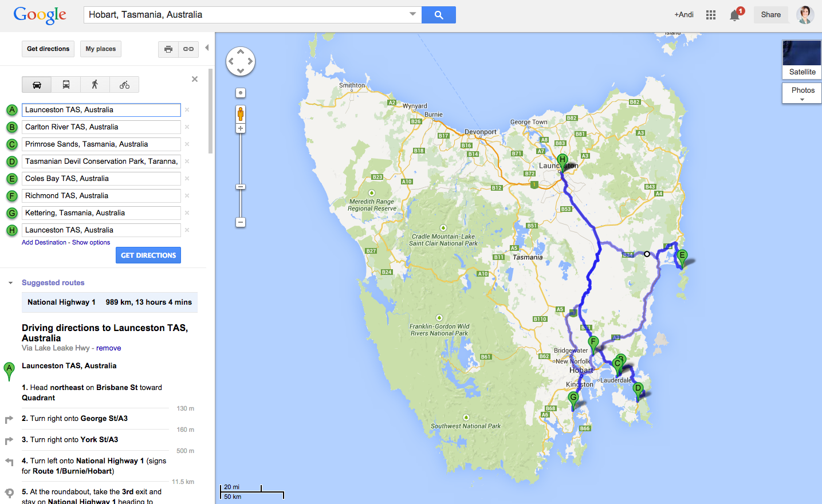Image resolution: width=822 pixels, height=504 pixels.
Task: Open the Google apps grid
Action: (x=711, y=15)
